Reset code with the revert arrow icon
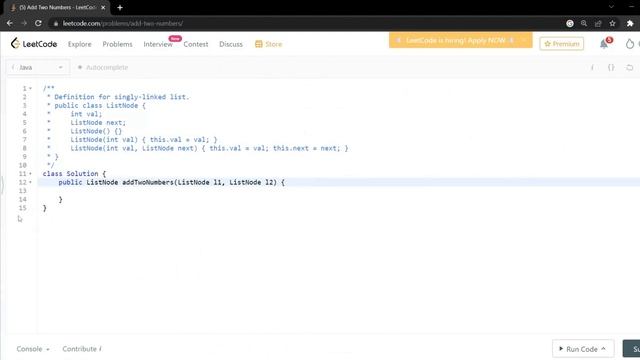 [x=629, y=67]
